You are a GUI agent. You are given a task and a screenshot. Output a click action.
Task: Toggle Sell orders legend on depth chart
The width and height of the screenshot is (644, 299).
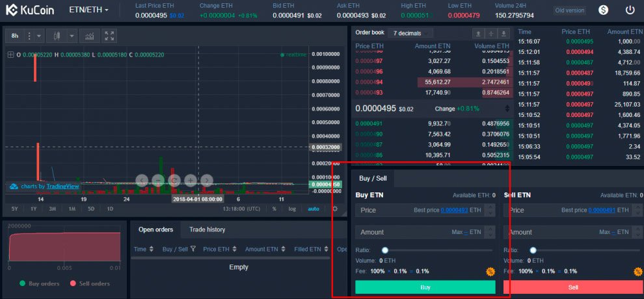(90, 283)
